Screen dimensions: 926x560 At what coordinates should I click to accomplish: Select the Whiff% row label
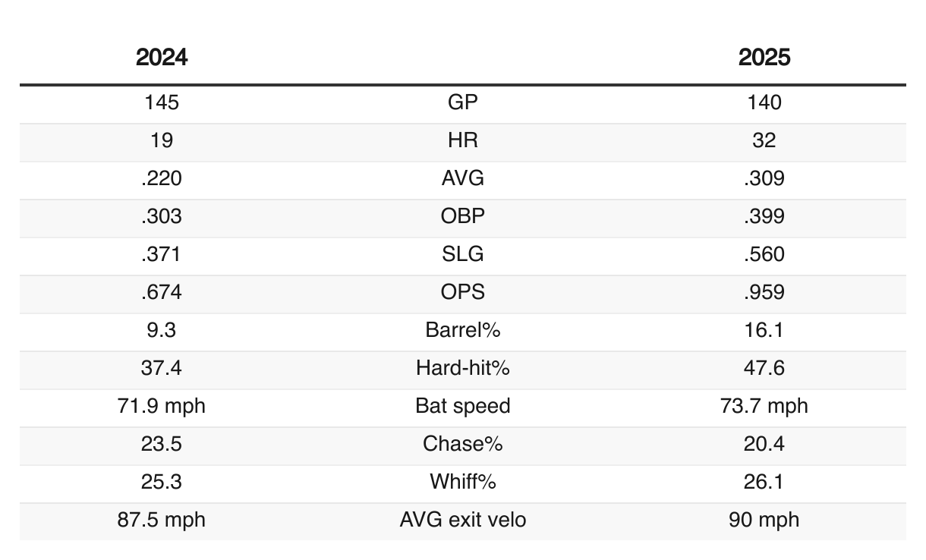(462, 482)
